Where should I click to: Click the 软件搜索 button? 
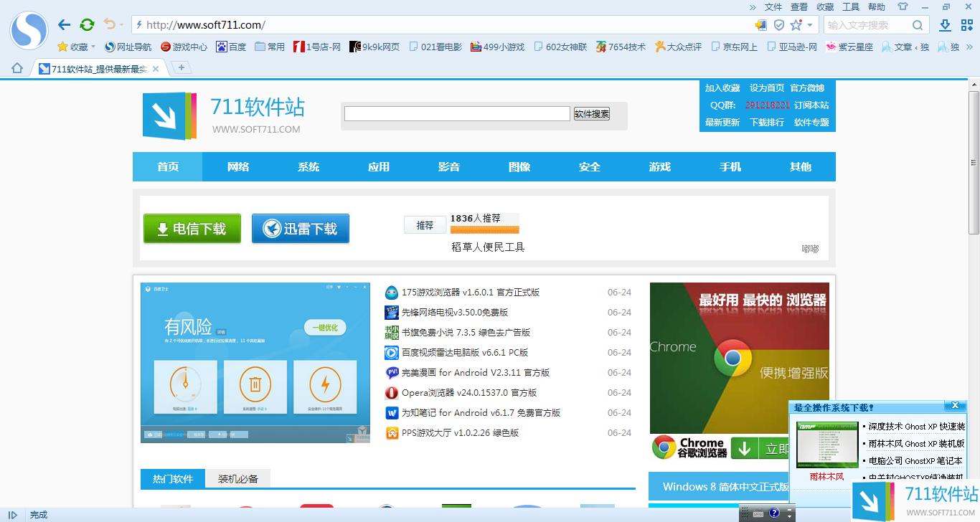point(592,113)
